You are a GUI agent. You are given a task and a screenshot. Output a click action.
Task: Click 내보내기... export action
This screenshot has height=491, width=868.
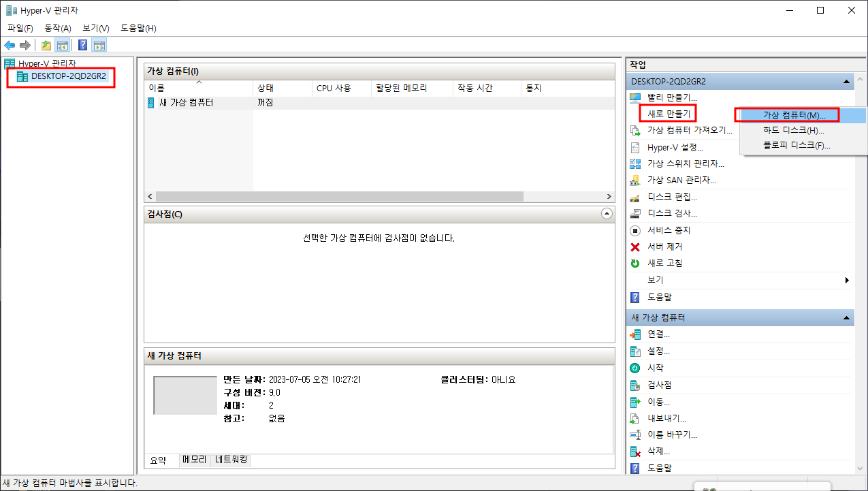666,418
